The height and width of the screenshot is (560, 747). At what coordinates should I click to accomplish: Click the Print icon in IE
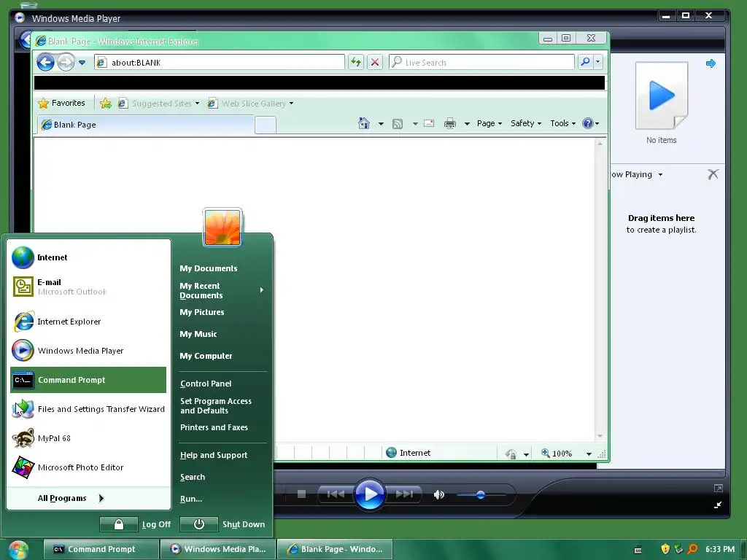(x=449, y=124)
